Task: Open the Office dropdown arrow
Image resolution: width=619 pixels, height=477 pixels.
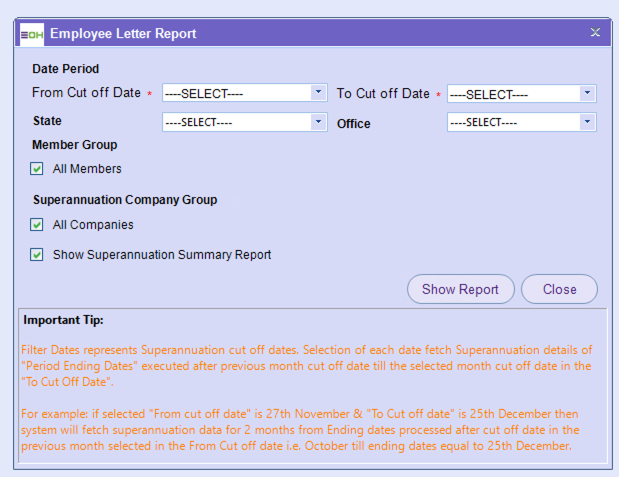Action: point(588,122)
